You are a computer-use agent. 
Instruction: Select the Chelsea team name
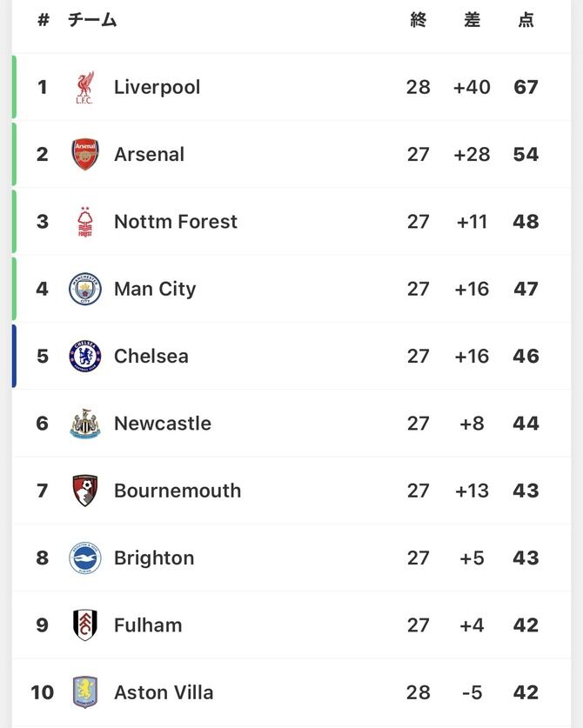pyautogui.click(x=151, y=357)
